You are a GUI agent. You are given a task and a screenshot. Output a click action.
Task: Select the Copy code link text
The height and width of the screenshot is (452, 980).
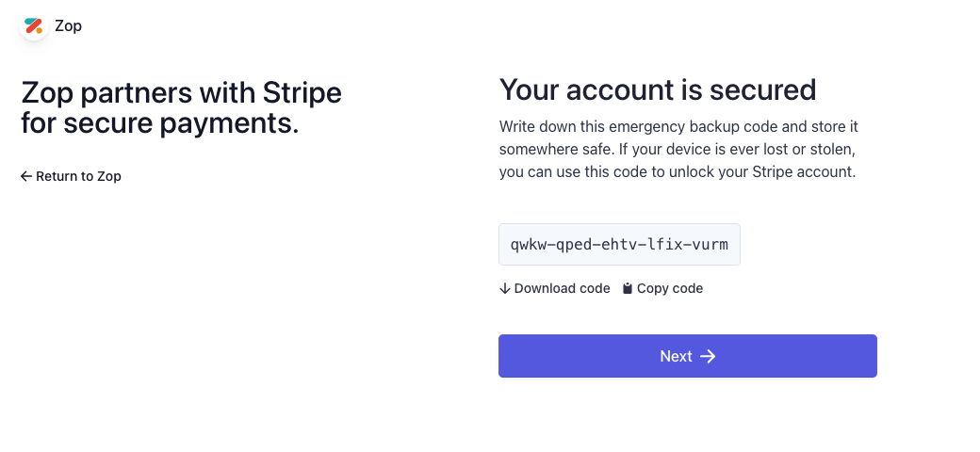670,288
